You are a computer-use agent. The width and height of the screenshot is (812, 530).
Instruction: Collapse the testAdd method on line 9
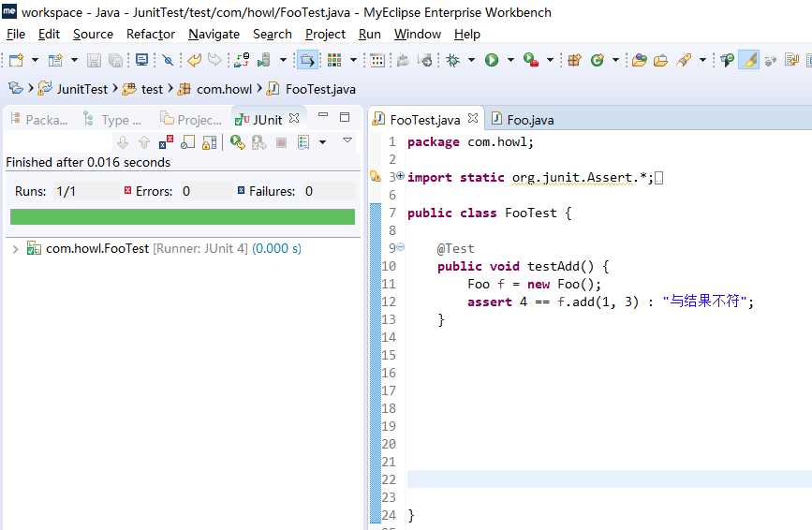(401, 247)
